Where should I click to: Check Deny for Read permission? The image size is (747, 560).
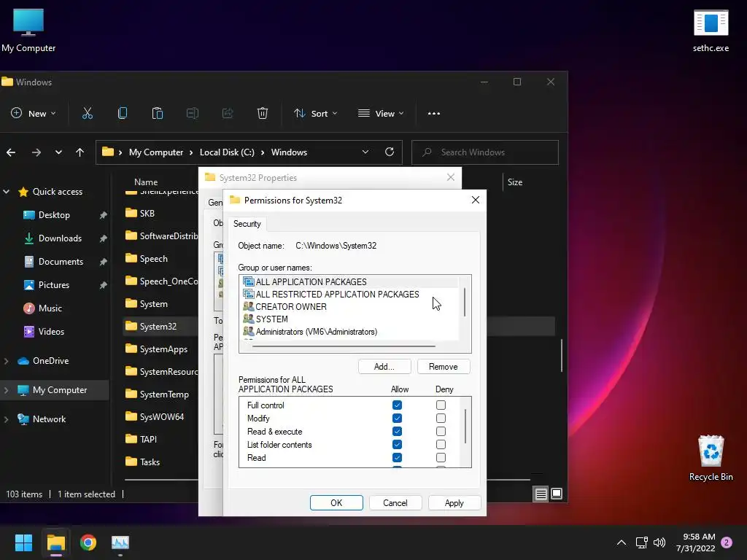(441, 458)
